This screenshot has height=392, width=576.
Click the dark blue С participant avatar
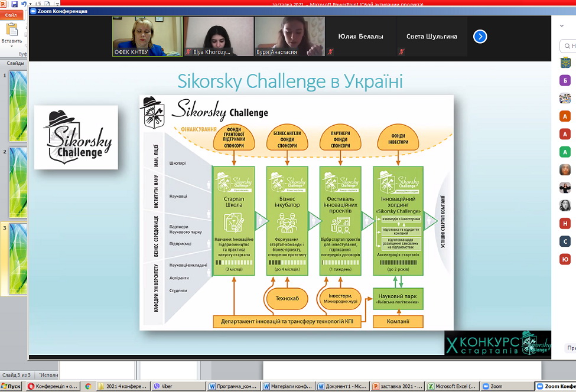pyautogui.click(x=565, y=241)
